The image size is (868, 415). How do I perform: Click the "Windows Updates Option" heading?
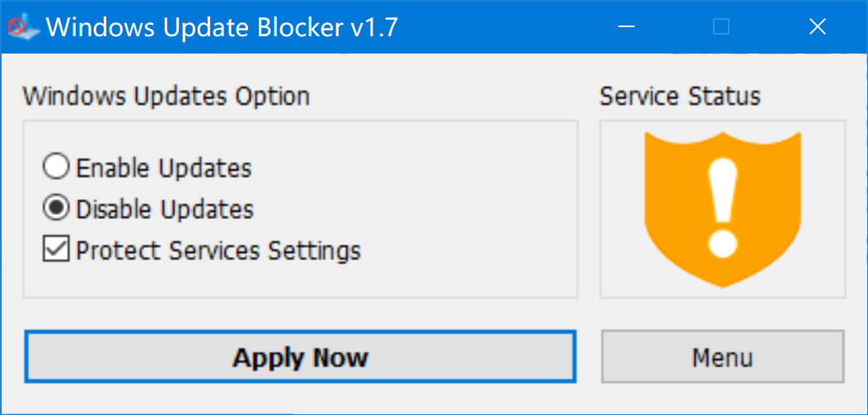[166, 96]
